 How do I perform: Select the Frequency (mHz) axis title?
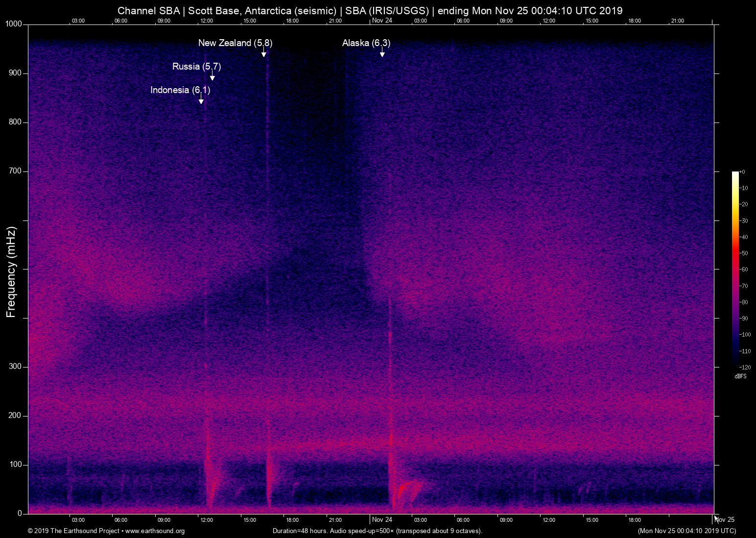(x=11, y=272)
